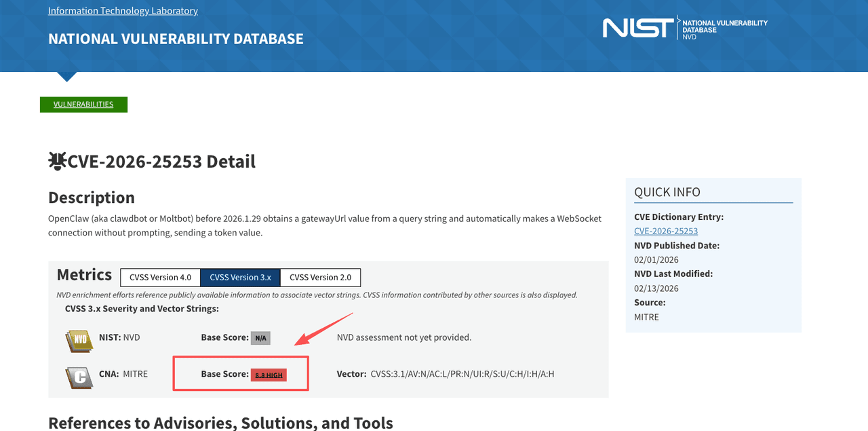
Task: Click the CVSS:3.1 vector string text
Action: coord(462,374)
